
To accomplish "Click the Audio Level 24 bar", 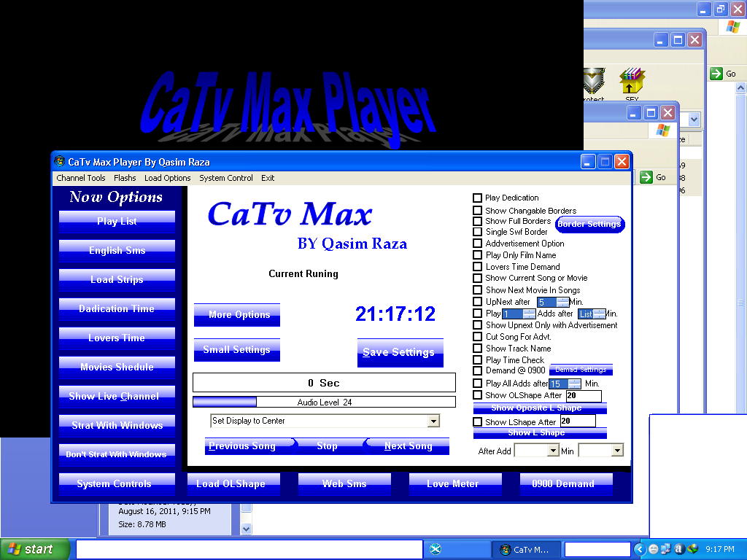I will click(x=324, y=402).
